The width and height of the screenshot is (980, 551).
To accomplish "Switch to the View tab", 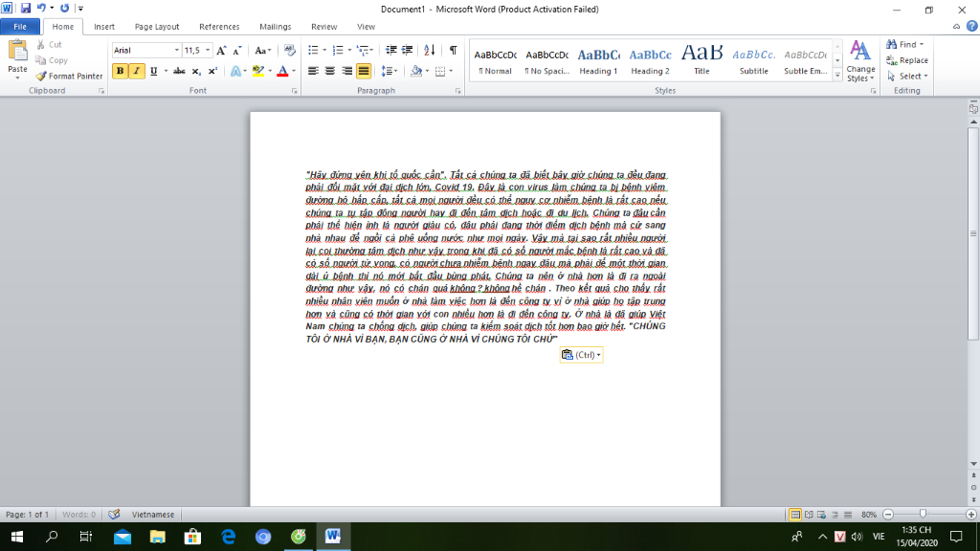I will click(366, 27).
